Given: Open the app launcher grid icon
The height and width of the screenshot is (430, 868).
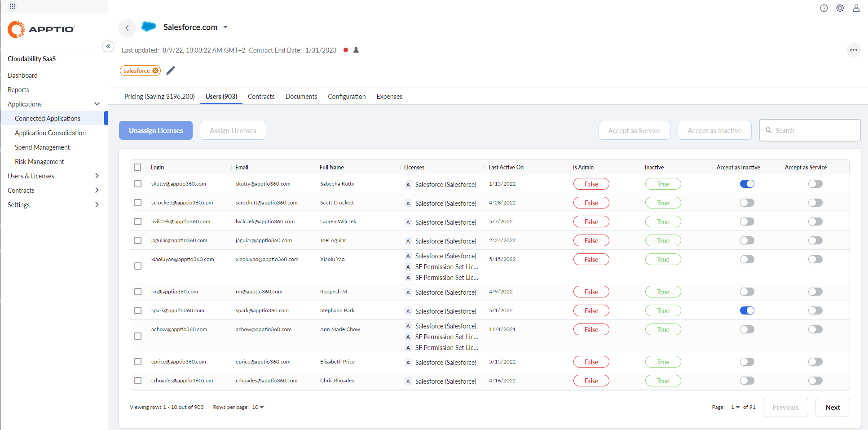Looking at the screenshot, I should coord(13,6).
